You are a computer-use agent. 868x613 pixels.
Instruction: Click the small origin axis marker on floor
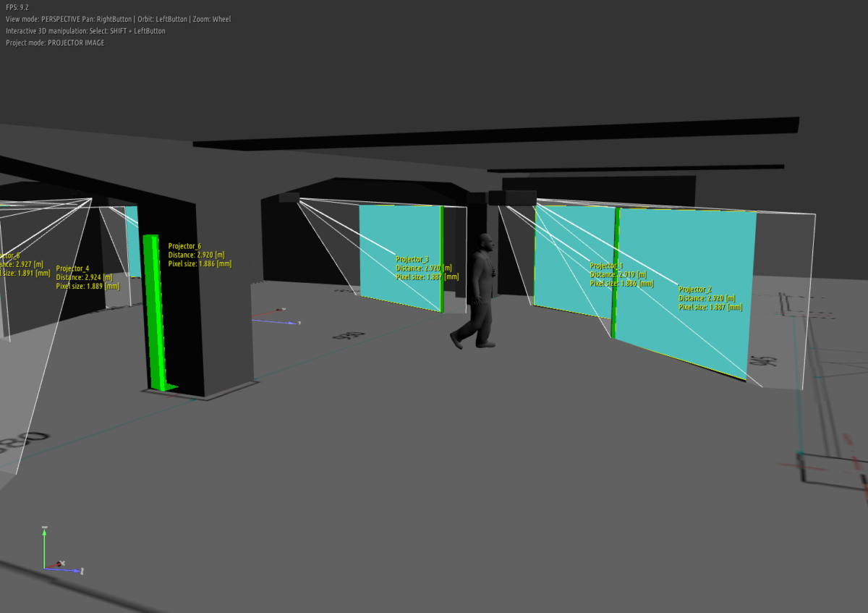277,316
